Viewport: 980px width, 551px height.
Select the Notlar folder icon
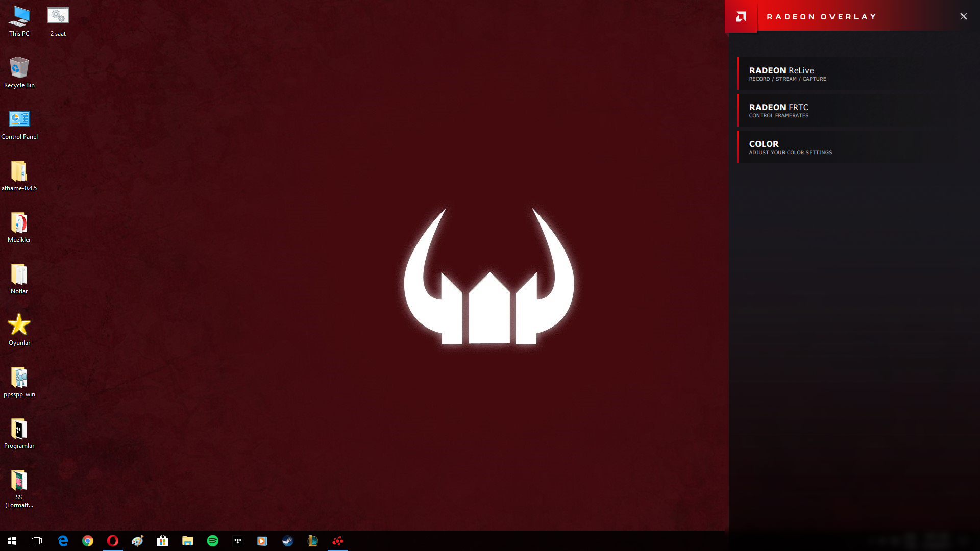pyautogui.click(x=19, y=279)
